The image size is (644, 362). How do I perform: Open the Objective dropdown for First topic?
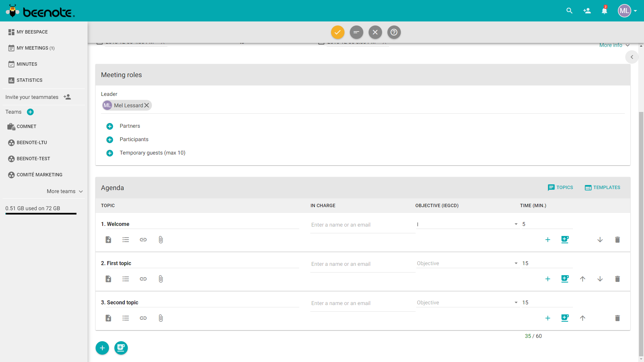(467, 263)
